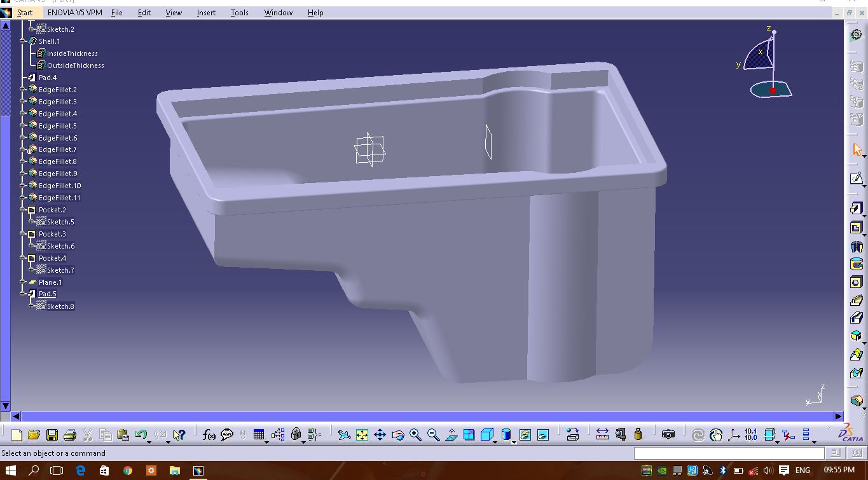868x480 pixels.
Task: Save the part with the floppy icon
Action: (52, 435)
